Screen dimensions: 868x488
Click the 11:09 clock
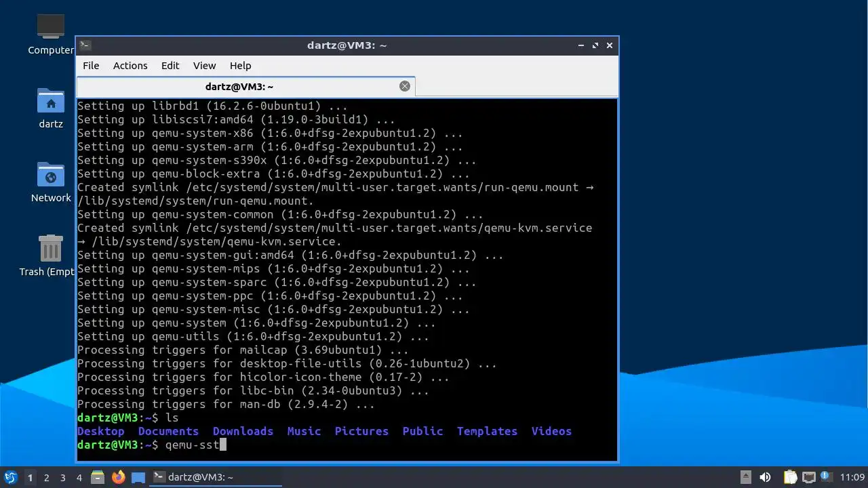click(852, 477)
